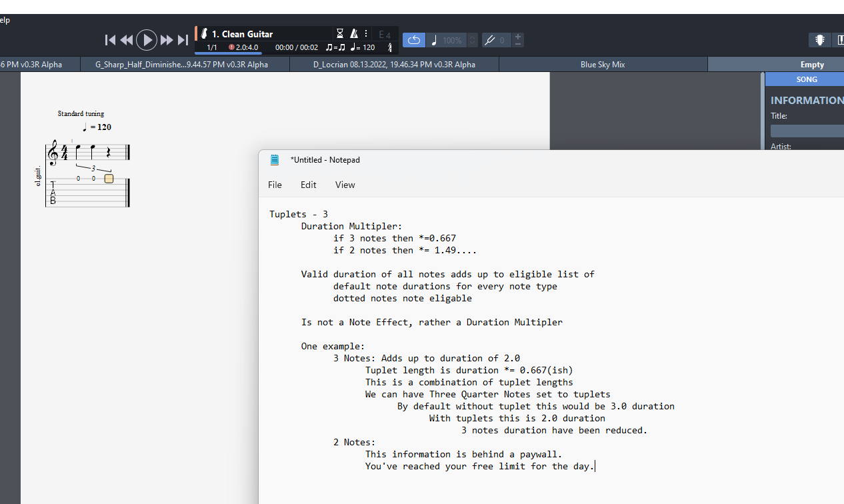Open the SONG inspector tab
Viewport: 844px width, 504px height.
(806, 79)
